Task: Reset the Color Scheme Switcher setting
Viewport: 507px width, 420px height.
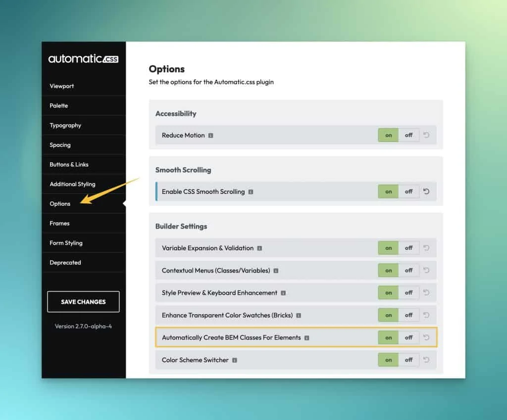Action: [426, 360]
